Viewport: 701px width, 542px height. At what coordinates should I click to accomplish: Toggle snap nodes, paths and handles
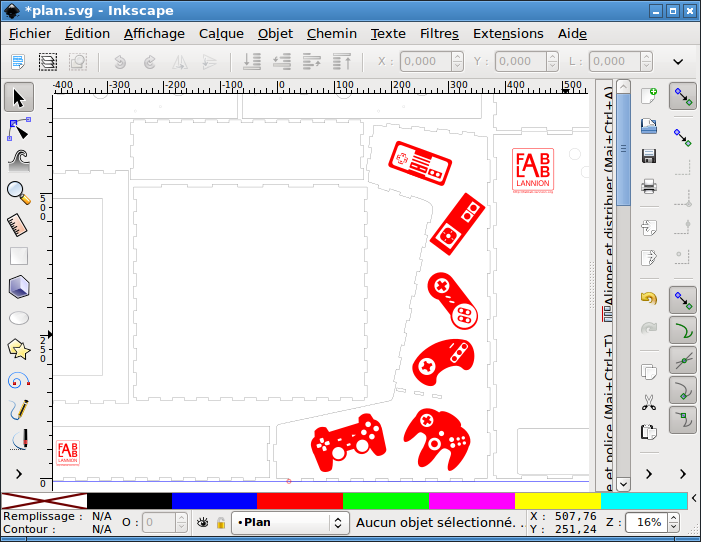(x=683, y=300)
